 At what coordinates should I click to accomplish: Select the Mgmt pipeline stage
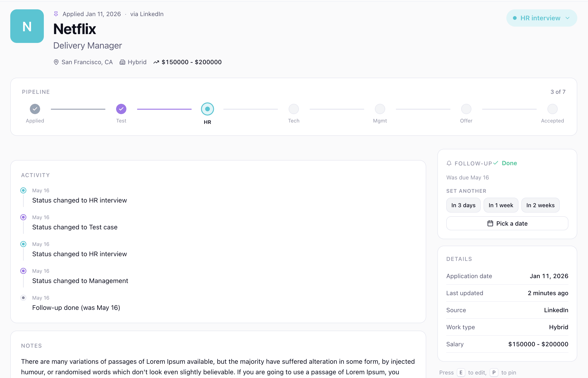[x=380, y=109]
